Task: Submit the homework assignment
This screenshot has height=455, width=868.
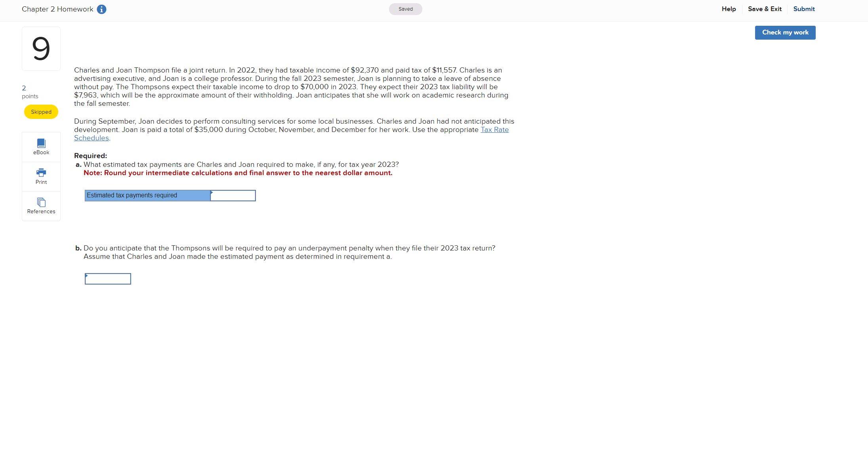Action: coord(804,9)
